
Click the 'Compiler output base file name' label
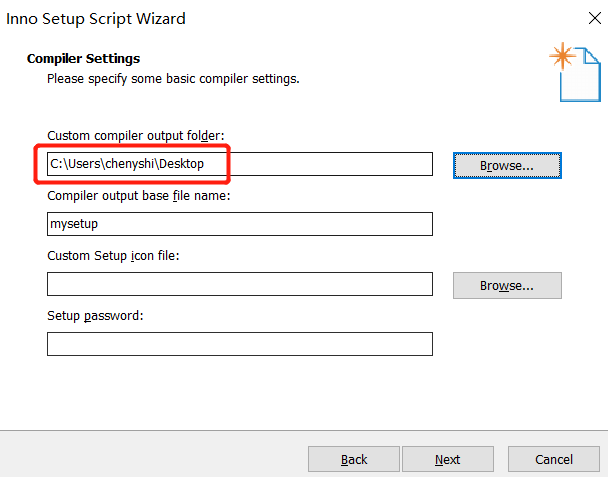pyautogui.click(x=139, y=196)
